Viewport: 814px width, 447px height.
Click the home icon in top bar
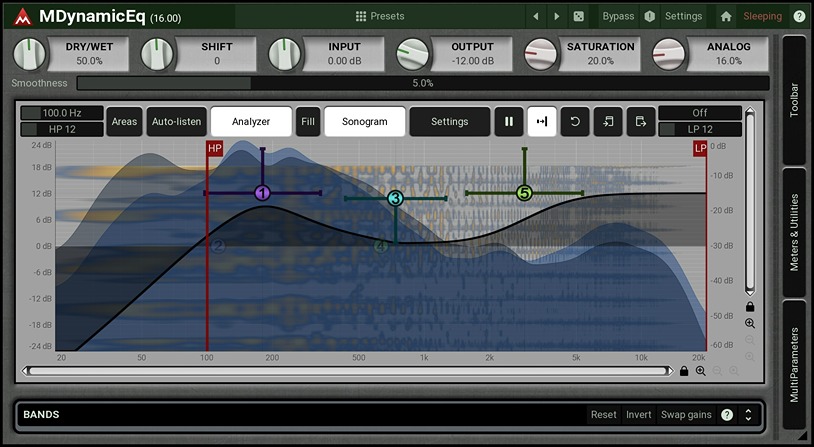click(x=726, y=16)
